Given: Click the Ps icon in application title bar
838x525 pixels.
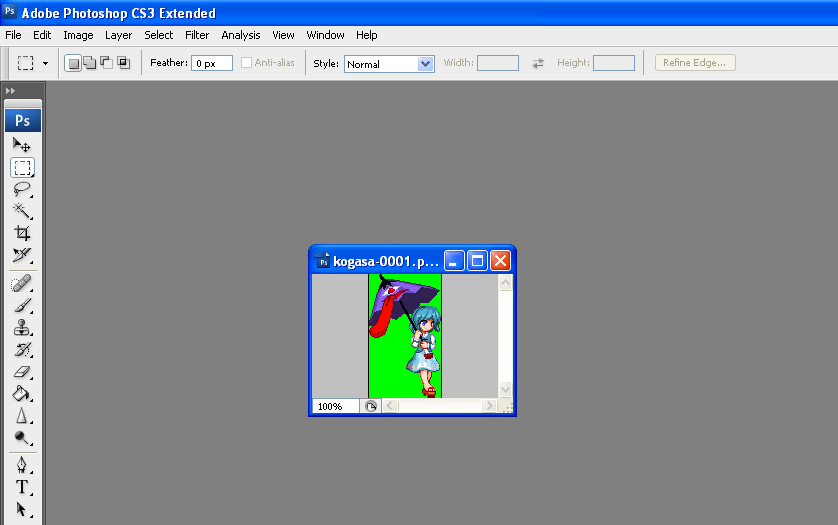Looking at the screenshot, I should click(x=10, y=11).
